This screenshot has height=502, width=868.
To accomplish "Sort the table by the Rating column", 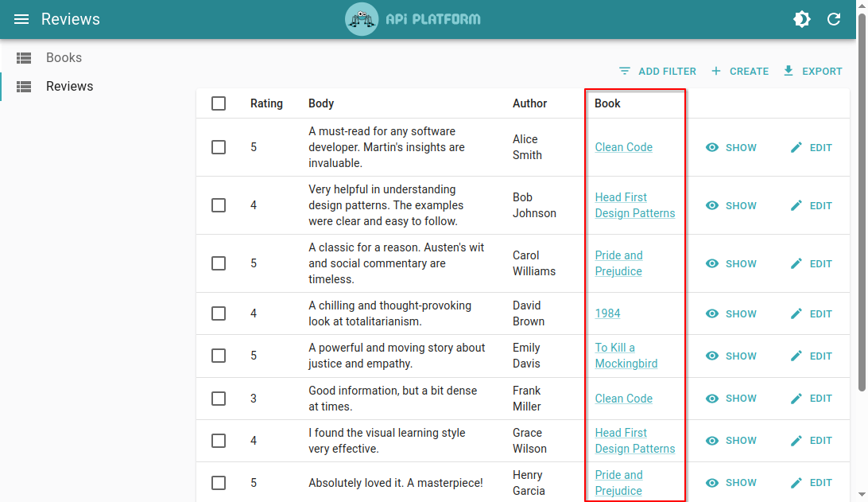I will (266, 103).
